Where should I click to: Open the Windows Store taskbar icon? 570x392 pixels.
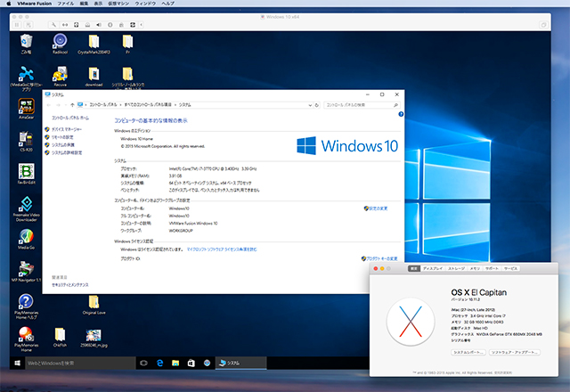(191, 363)
